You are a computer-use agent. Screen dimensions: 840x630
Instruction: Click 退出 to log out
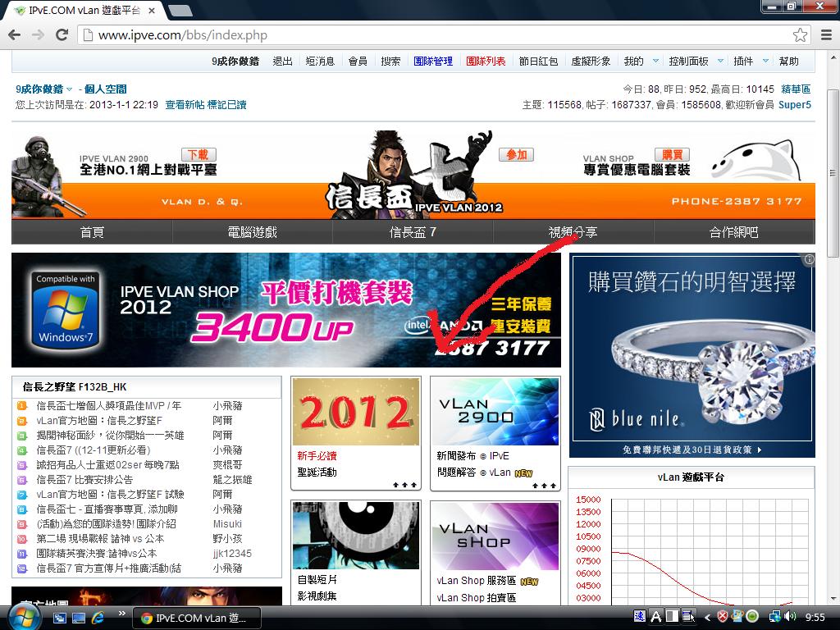(282, 61)
